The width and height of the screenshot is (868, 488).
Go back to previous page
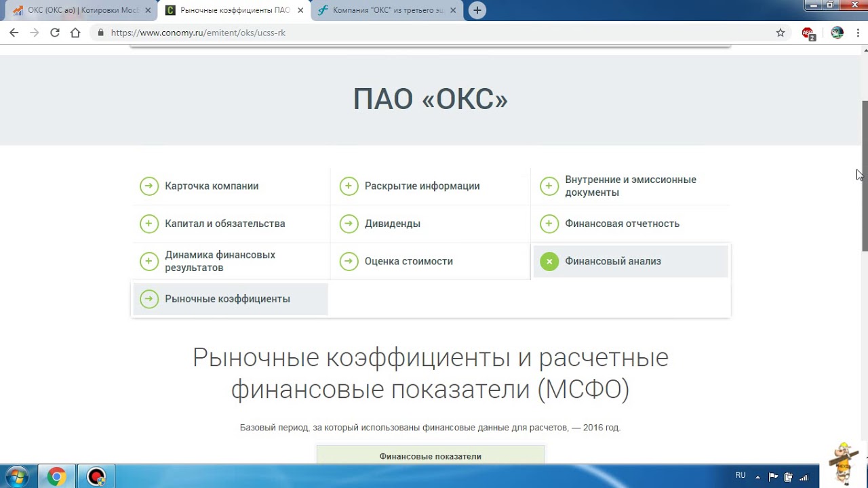tap(14, 33)
